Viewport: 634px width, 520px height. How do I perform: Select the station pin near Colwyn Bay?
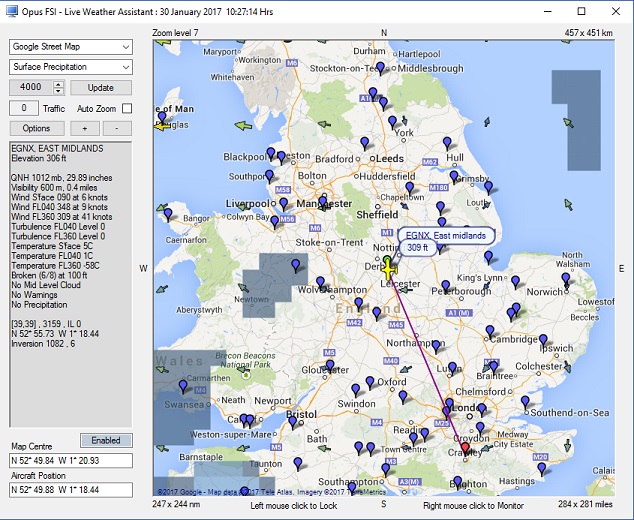pyautogui.click(x=275, y=222)
